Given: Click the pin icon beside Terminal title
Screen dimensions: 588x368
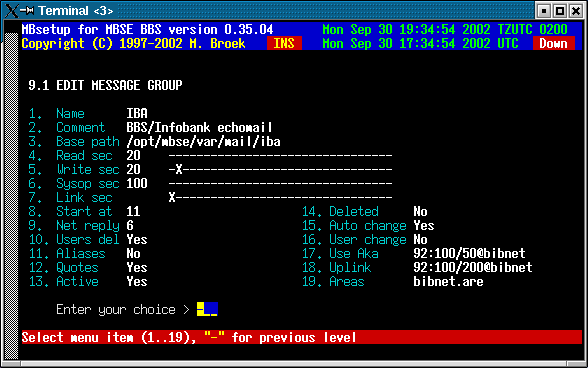Looking at the screenshot, I should [27, 11].
